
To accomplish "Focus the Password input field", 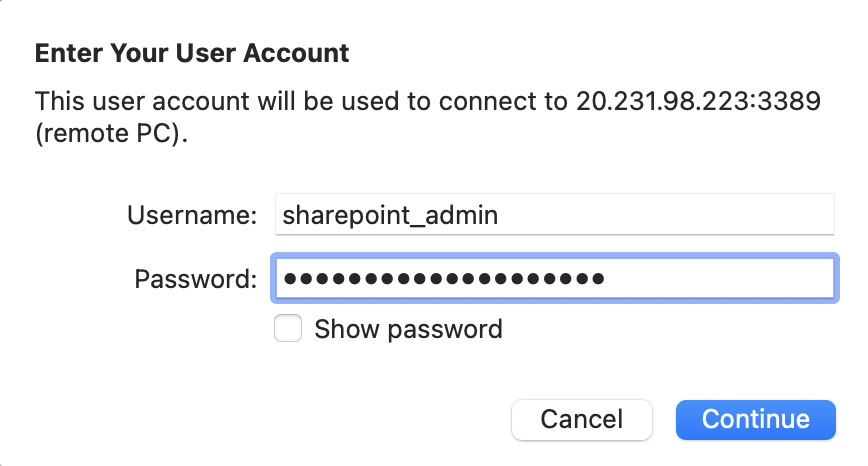I will point(554,278).
